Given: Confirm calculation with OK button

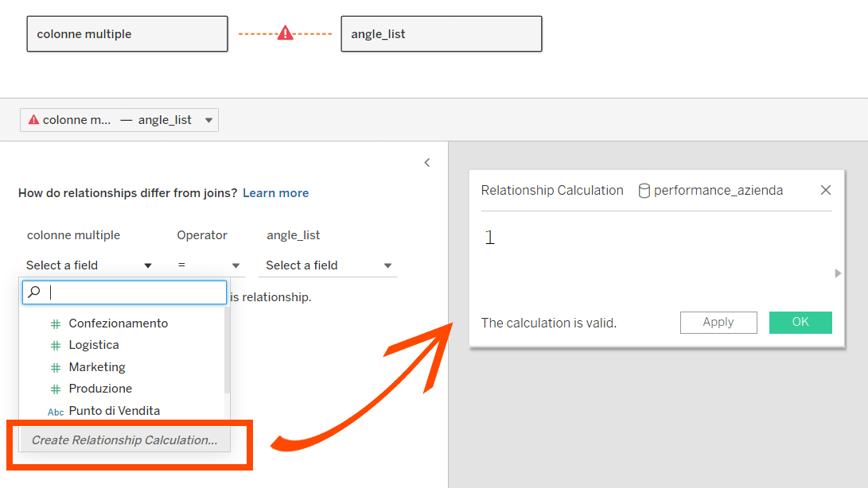Looking at the screenshot, I should 800,323.
